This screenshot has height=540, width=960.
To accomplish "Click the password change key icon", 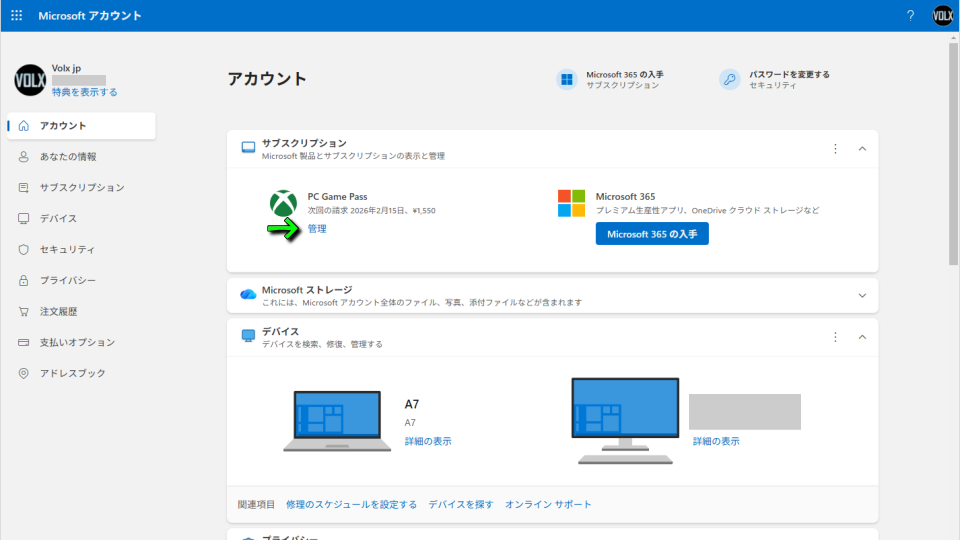I will [x=730, y=80].
